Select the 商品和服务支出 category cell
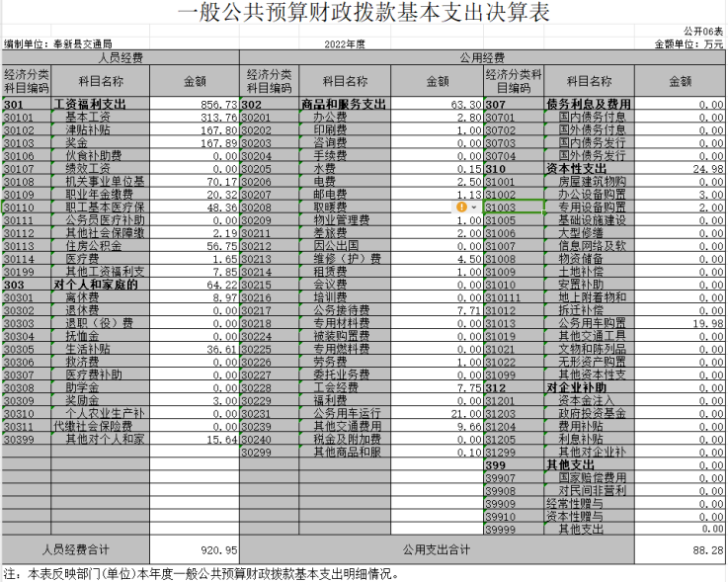The width and height of the screenshot is (728, 583). pos(343,104)
